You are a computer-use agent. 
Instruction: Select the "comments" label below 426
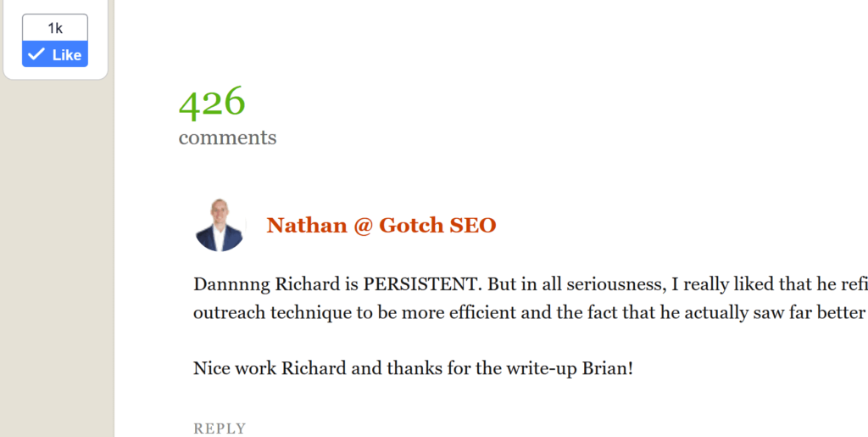coord(227,137)
